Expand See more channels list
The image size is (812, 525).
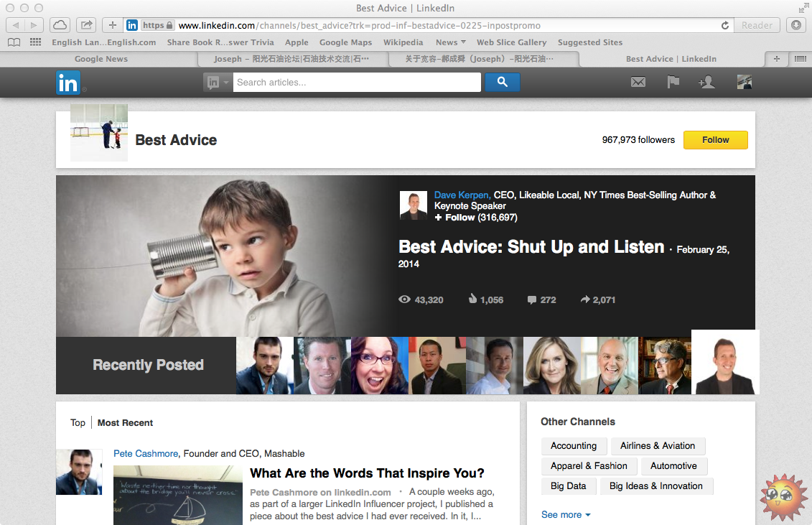click(566, 515)
